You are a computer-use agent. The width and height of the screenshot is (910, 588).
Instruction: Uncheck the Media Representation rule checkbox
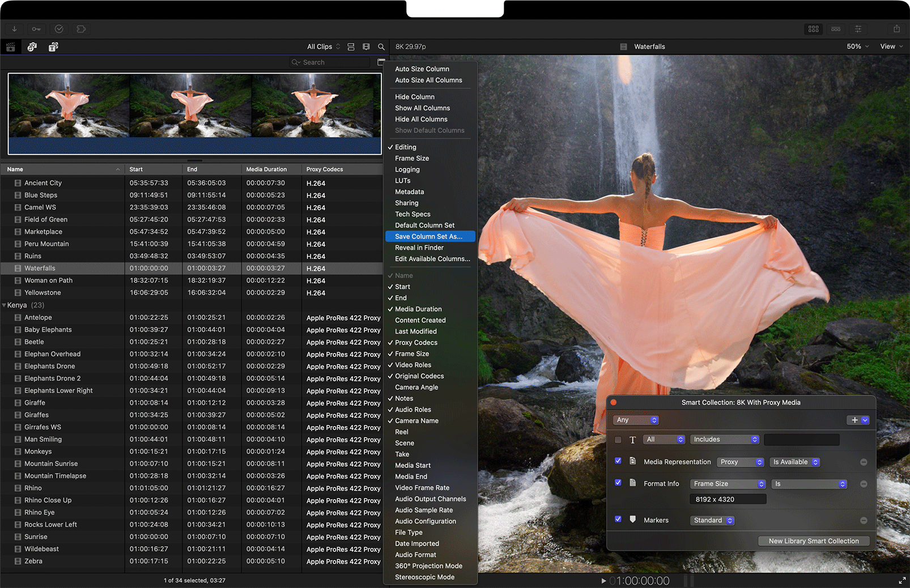618,461
